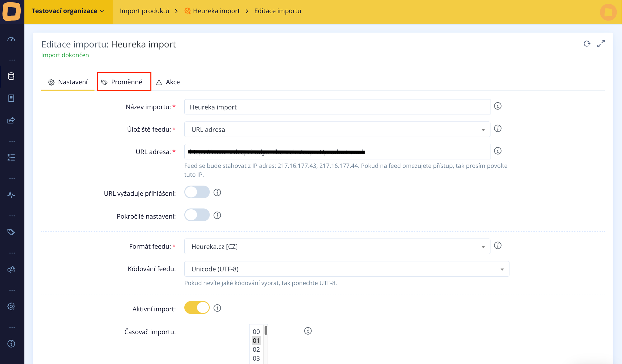Go to Import produktů breadcrumb
This screenshot has height=364, width=622.
[x=144, y=11]
